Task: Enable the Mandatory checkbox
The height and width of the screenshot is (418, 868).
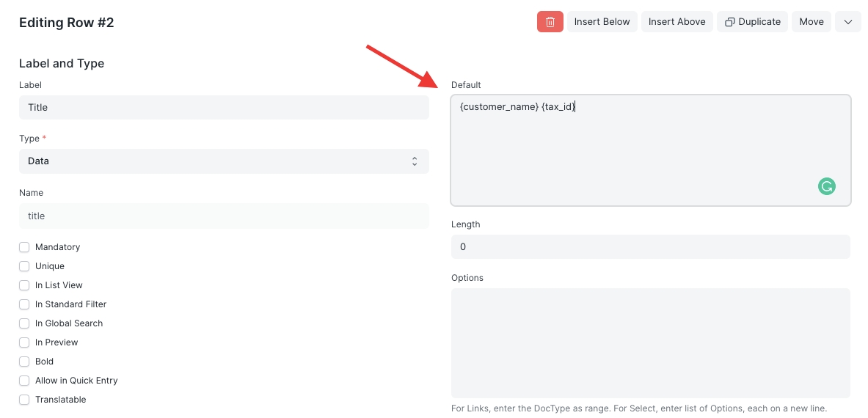Action: click(x=24, y=247)
